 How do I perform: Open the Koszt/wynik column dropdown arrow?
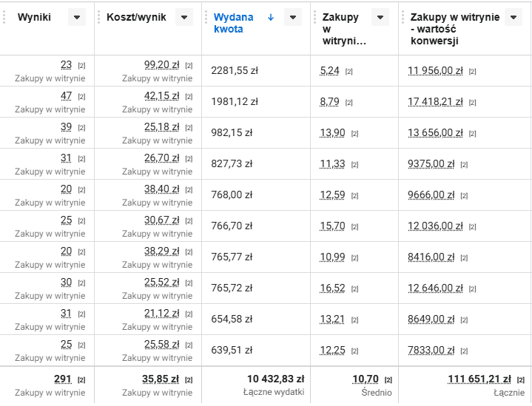coord(184,18)
